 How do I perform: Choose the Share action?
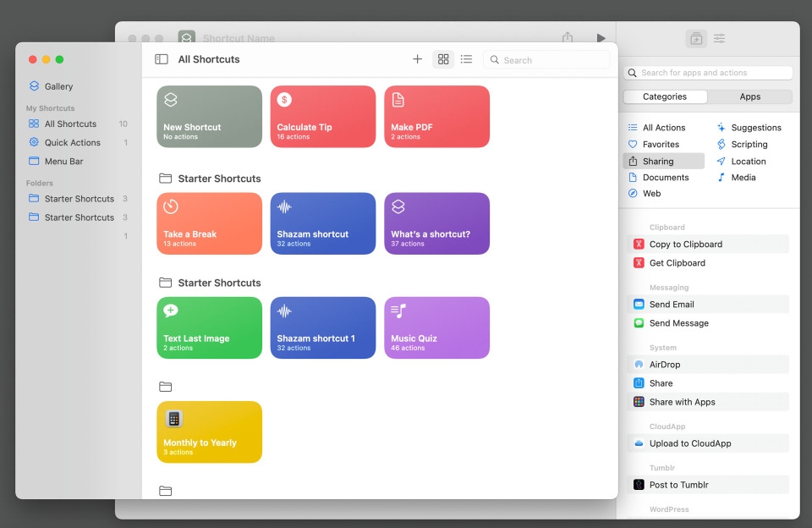[x=708, y=383]
